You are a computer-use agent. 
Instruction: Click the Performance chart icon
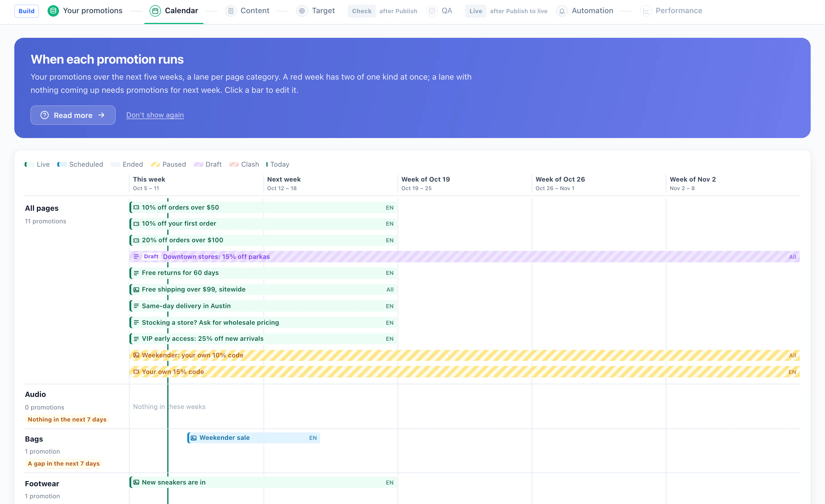(646, 11)
